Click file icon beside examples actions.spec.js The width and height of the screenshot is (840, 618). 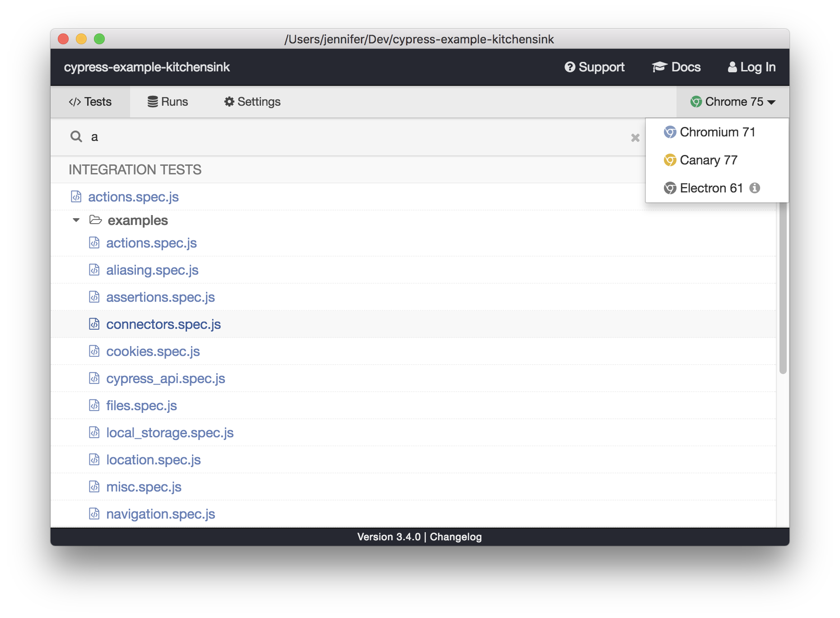pyautogui.click(x=94, y=243)
